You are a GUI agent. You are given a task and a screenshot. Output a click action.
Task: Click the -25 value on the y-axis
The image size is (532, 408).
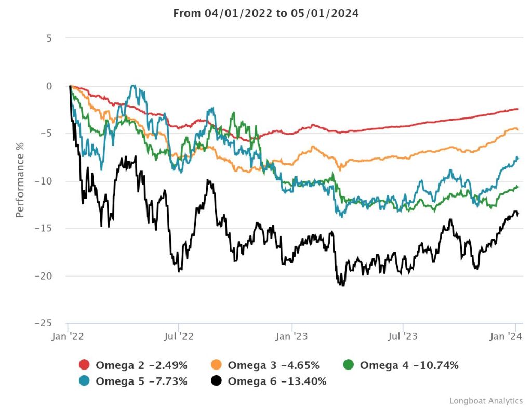point(45,323)
